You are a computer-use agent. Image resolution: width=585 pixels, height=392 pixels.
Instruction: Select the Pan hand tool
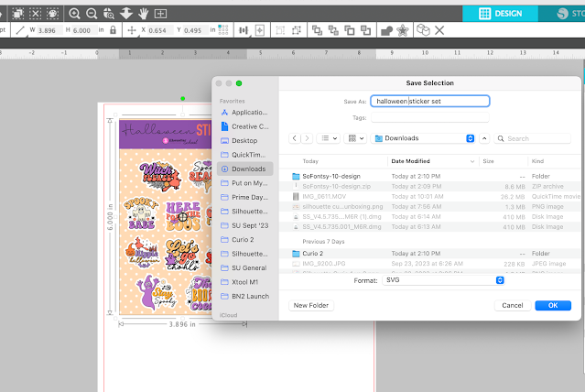(x=143, y=14)
